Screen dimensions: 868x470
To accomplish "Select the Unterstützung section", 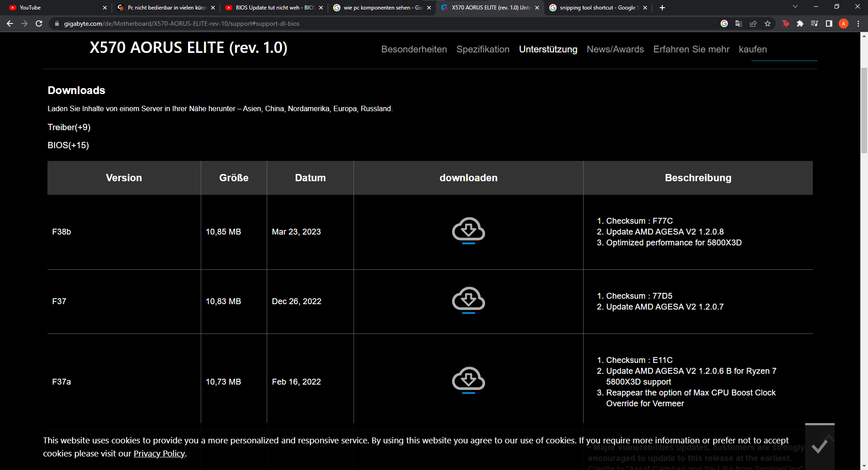I will pyautogui.click(x=548, y=49).
